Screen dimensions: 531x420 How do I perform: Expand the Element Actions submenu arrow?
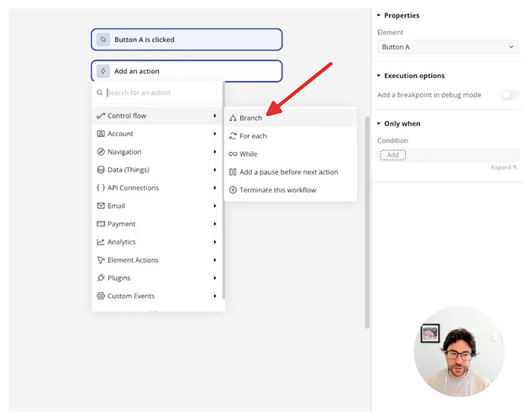point(215,260)
